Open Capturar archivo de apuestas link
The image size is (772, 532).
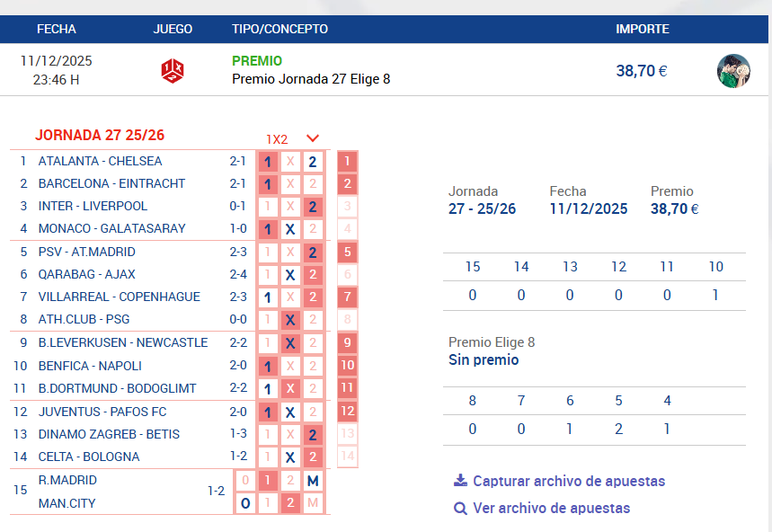[x=569, y=481]
